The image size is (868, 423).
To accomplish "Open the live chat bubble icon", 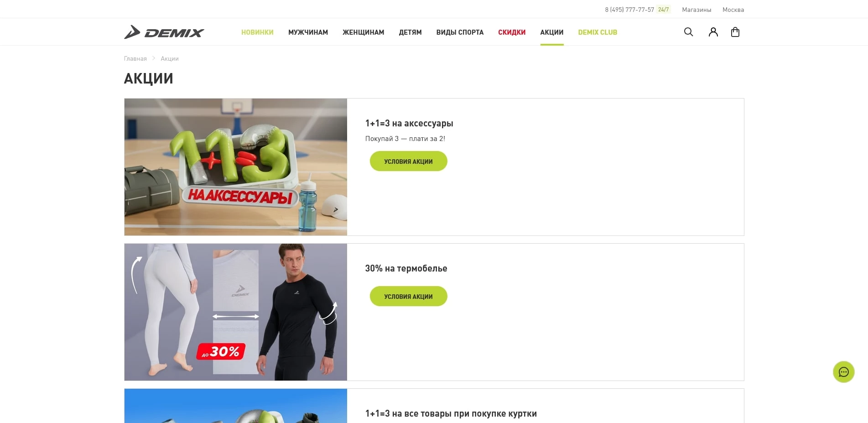I will click(844, 372).
